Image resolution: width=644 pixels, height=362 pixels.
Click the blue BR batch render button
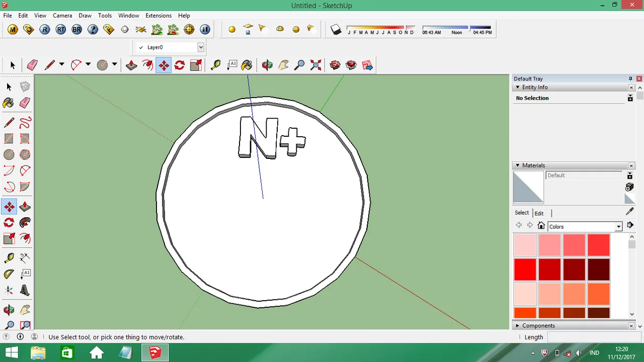pos(77,30)
